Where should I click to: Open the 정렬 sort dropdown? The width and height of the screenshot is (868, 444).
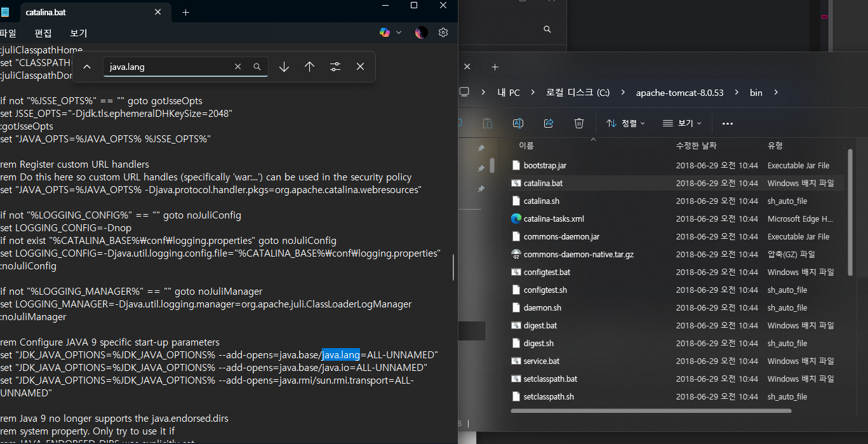point(625,123)
